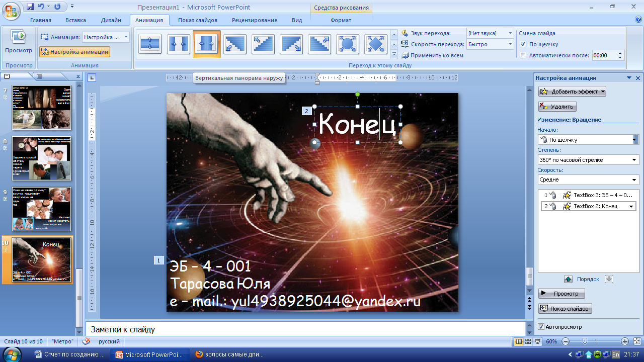Open Вставка ribbon tab
This screenshot has width=644, height=362.
(x=75, y=20)
